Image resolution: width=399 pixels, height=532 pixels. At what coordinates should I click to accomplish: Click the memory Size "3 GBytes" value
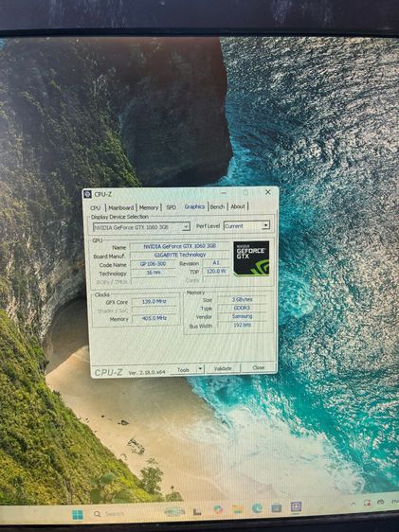[242, 299]
